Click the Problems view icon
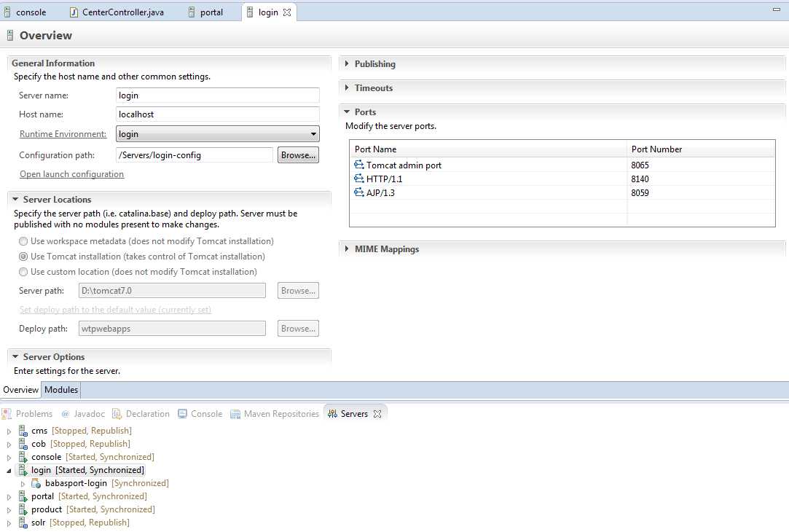 point(7,414)
